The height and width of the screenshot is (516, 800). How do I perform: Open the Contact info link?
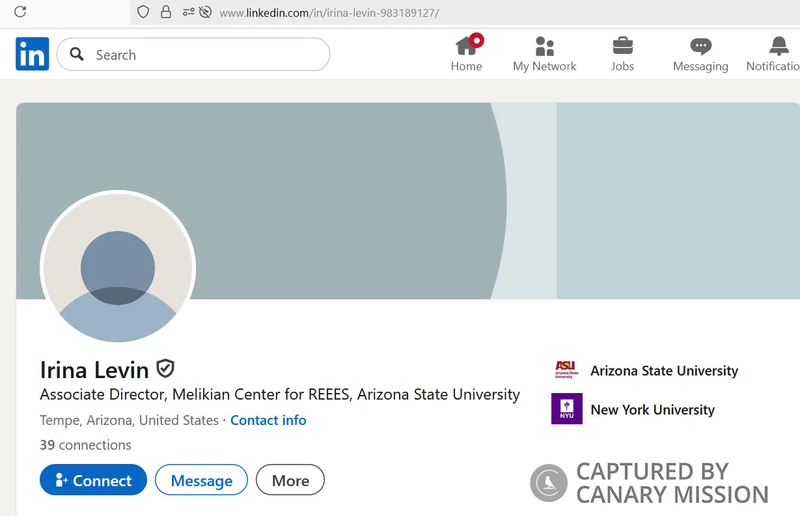[268, 420]
